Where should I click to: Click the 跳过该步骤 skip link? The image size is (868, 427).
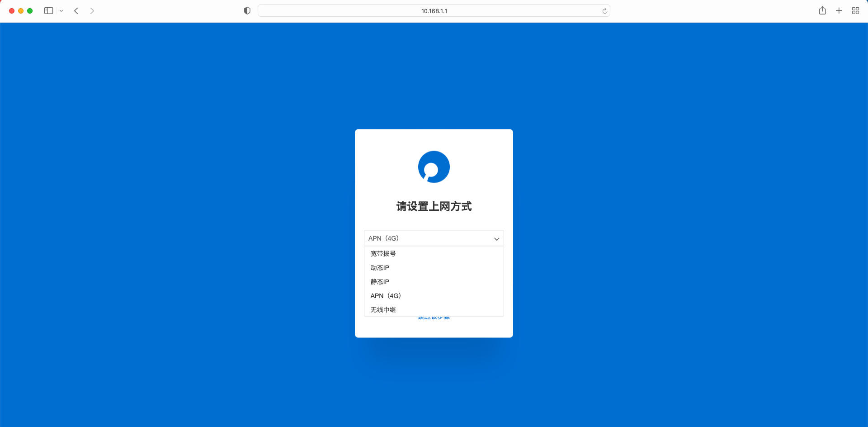pos(434,317)
